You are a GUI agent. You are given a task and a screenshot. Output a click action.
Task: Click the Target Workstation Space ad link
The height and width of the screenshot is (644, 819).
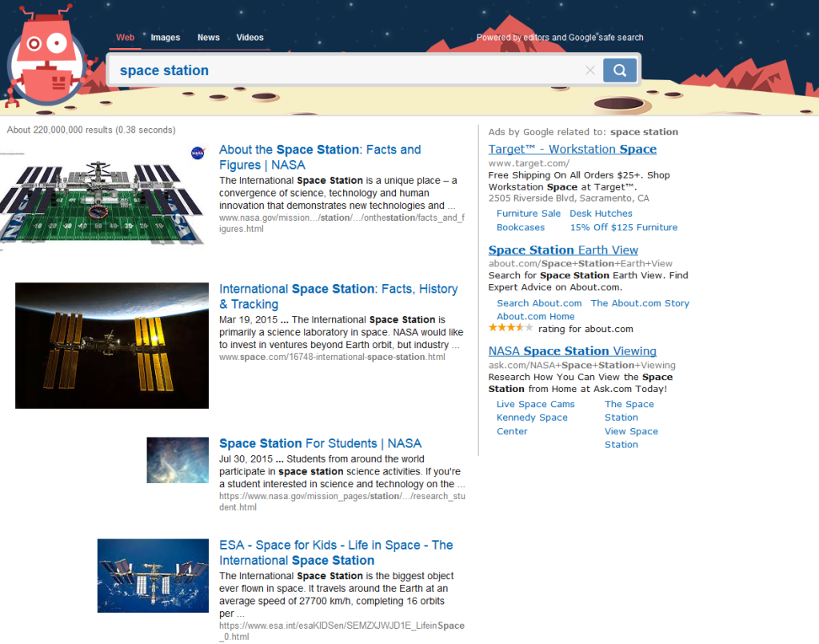[572, 149]
